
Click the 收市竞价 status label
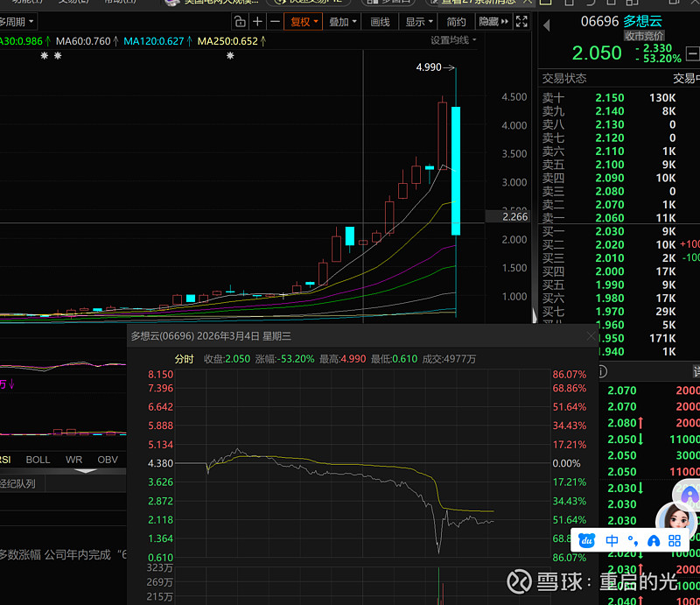643,36
